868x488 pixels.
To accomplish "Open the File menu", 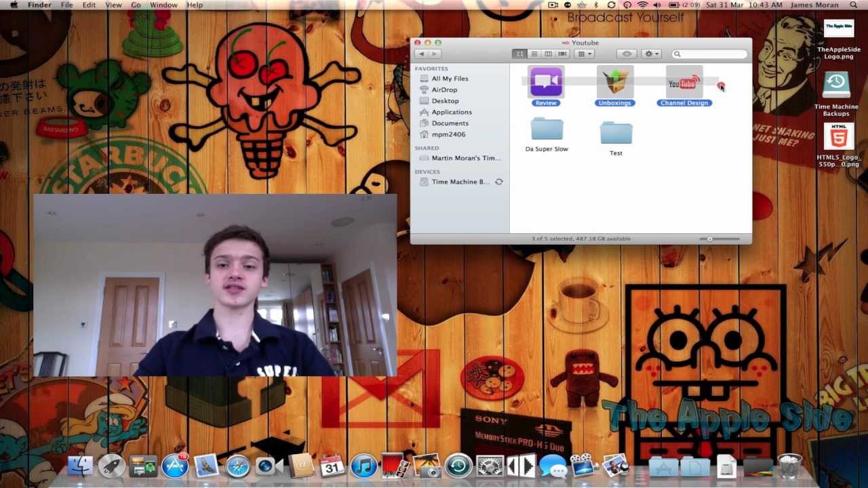I will 66,5.
